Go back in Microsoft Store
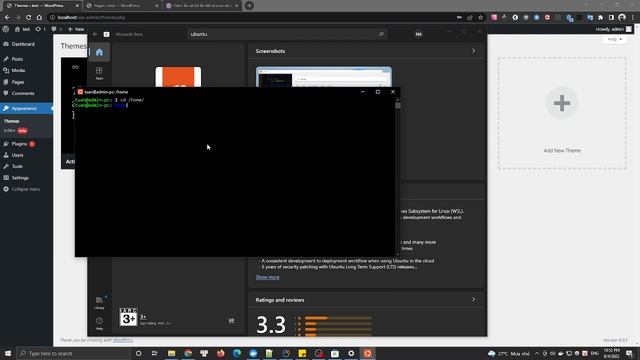 click(x=95, y=34)
